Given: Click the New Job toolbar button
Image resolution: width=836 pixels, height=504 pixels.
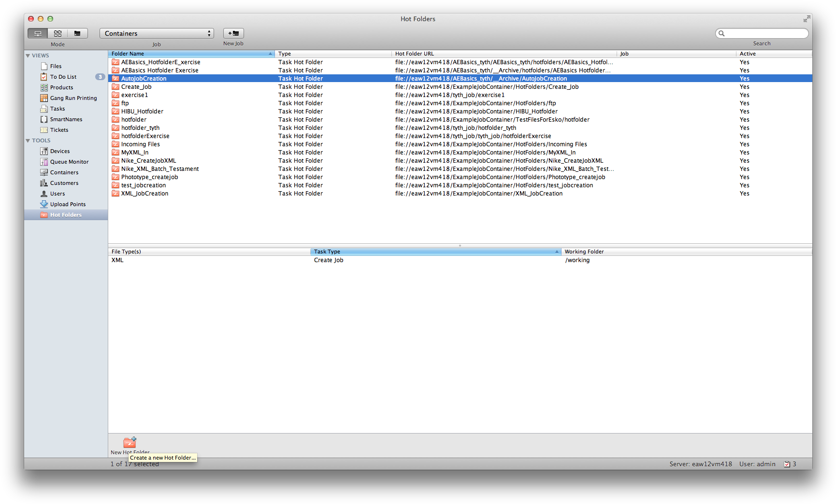Looking at the screenshot, I should [233, 33].
